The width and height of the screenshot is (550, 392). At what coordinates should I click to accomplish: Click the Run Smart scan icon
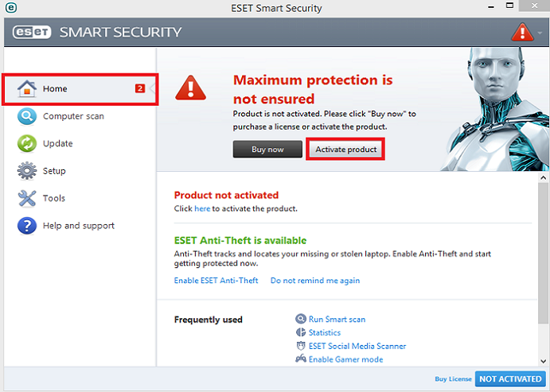(301, 319)
